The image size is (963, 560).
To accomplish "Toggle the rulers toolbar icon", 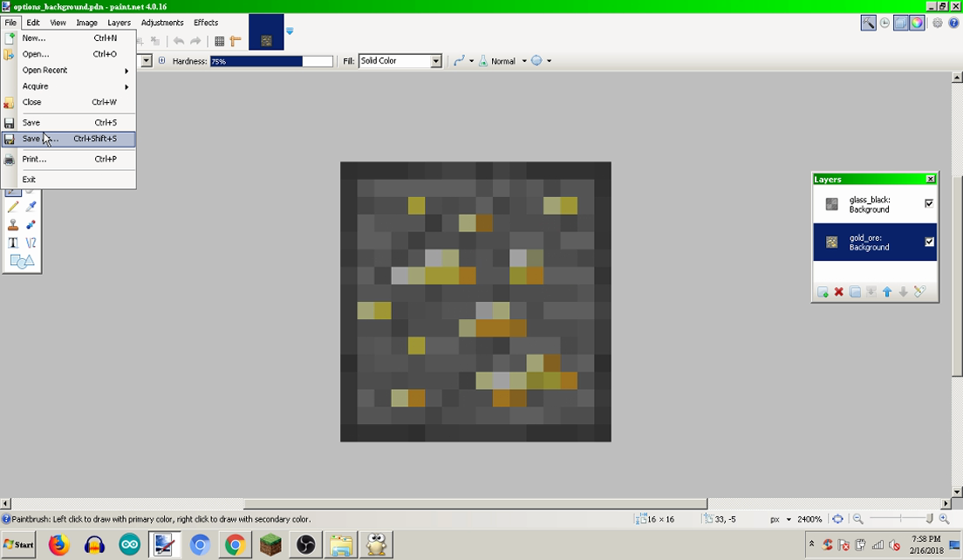I will click(236, 41).
